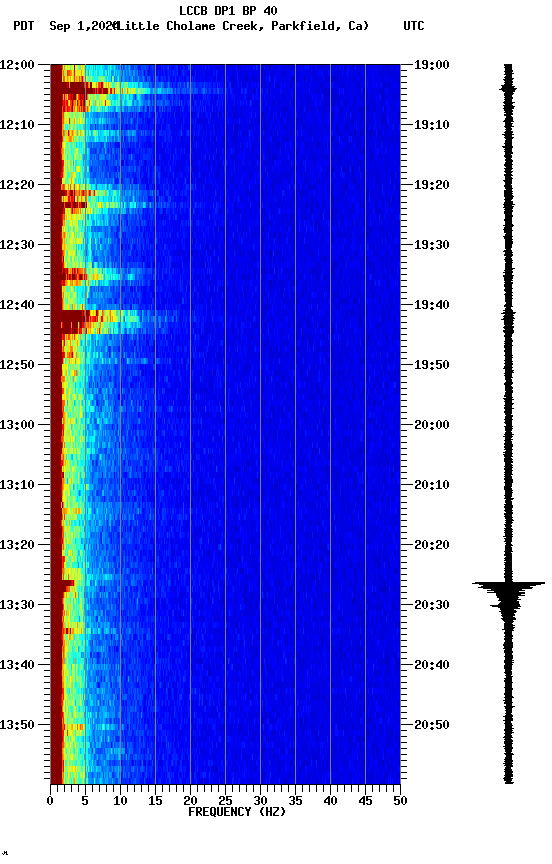Viewport: 552px width, 864px height.
Task: Click the '5' frequency axis label
Action: (85, 801)
